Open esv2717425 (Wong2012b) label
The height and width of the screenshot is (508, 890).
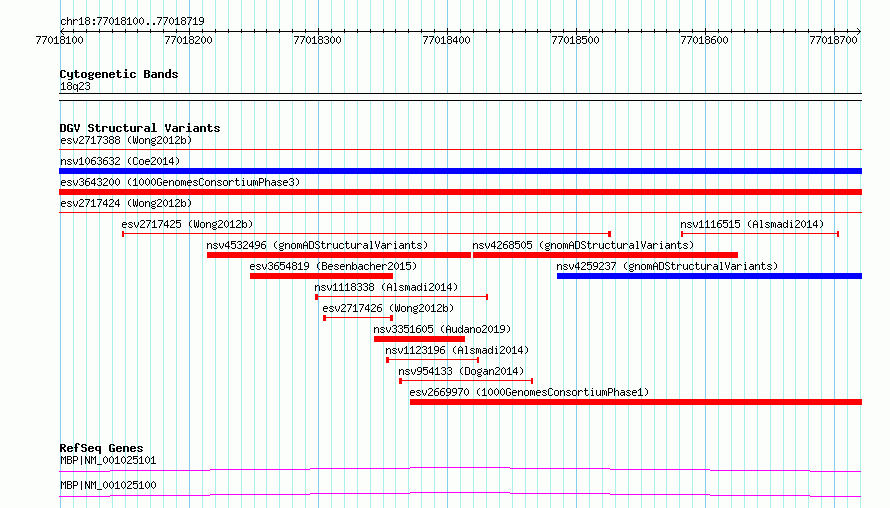(187, 224)
